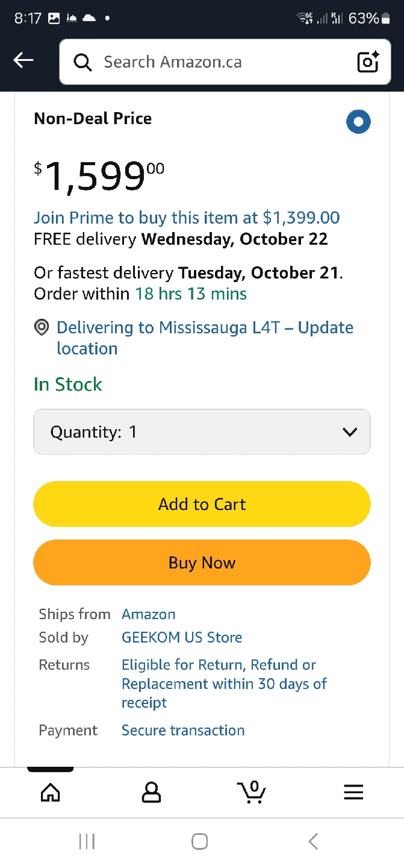The width and height of the screenshot is (404, 868).
Task: Open GEEKOM US Store seller link
Action: pos(182,637)
